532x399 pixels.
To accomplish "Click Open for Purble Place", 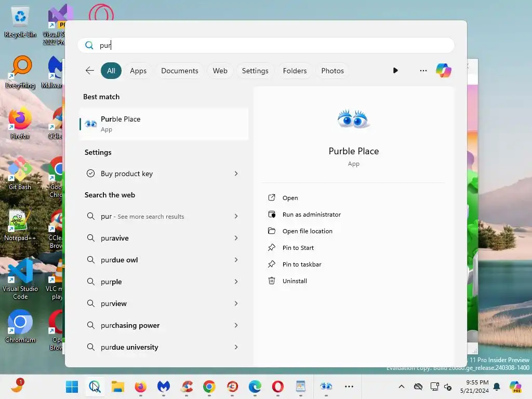I will pos(290,198).
